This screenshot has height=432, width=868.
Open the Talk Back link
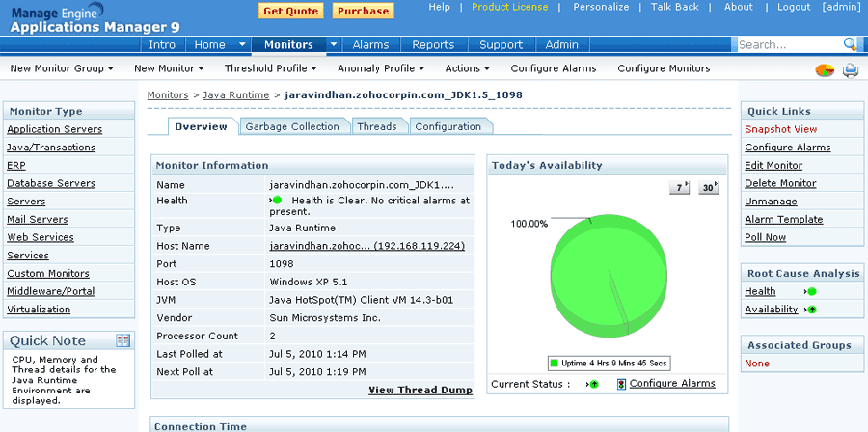pyautogui.click(x=675, y=7)
